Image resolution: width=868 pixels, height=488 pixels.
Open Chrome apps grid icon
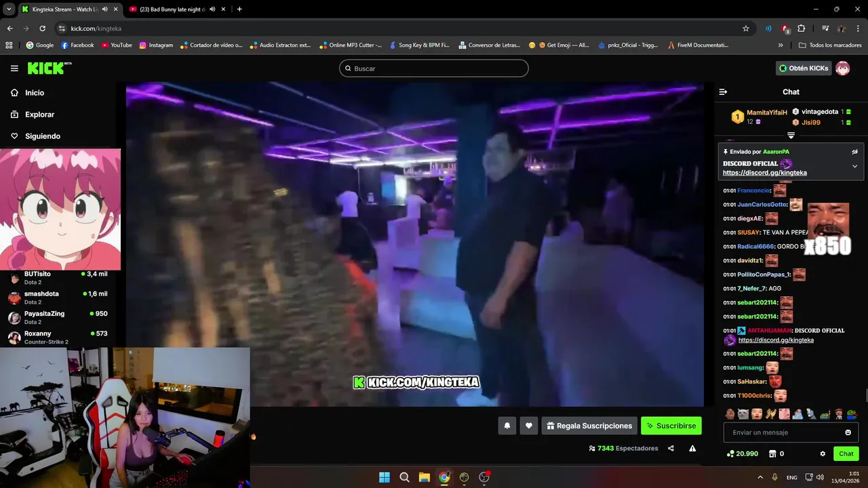tap(9, 45)
